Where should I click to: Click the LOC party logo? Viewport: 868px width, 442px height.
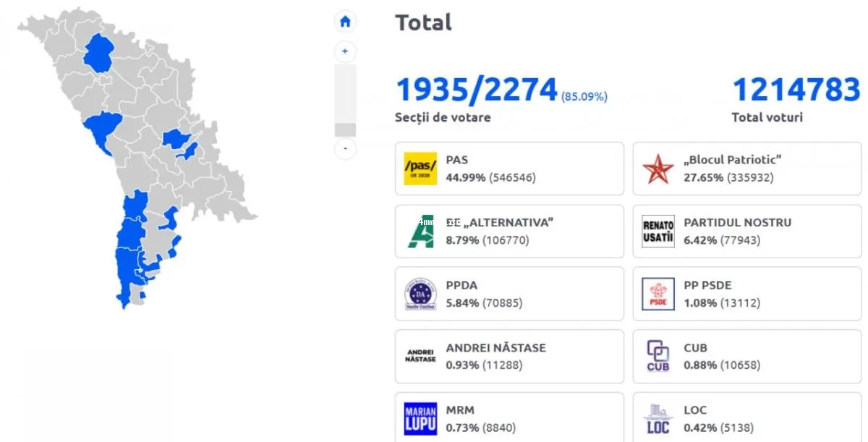[658, 419]
